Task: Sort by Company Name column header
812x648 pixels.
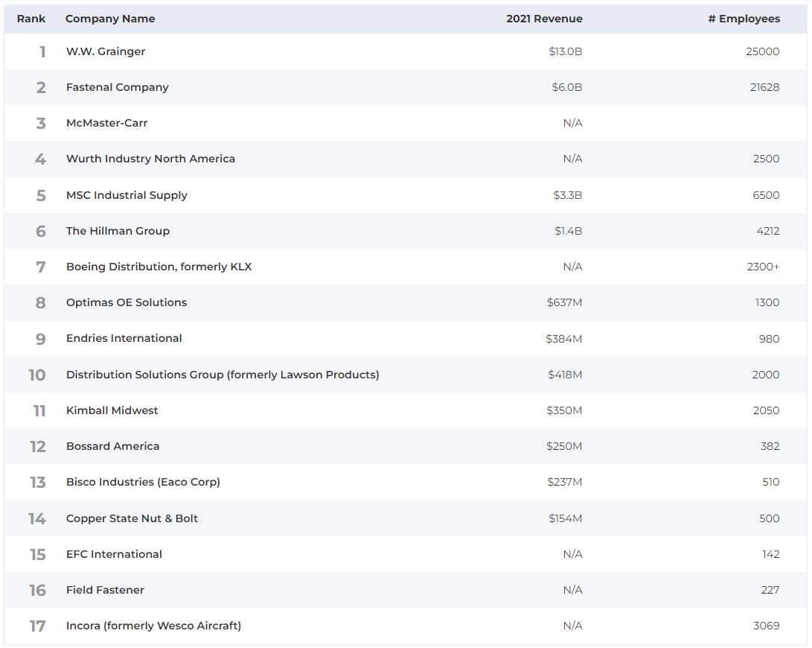Action: tap(110, 19)
